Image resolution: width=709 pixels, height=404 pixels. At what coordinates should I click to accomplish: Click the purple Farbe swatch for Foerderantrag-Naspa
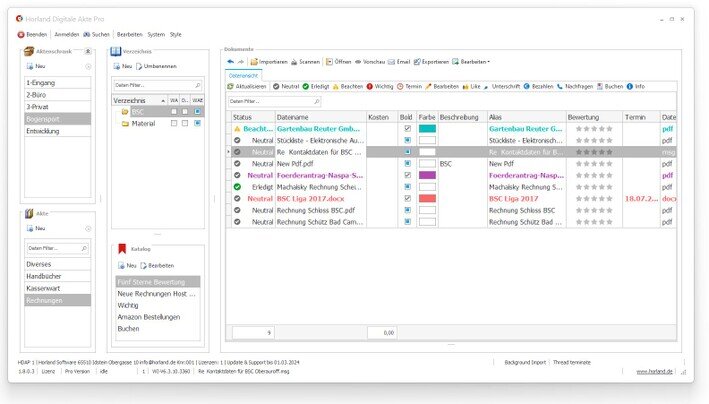427,175
